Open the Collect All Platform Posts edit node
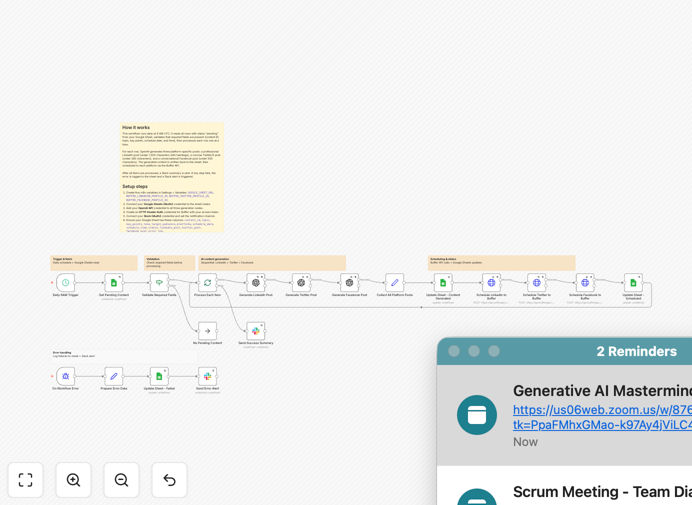Screen dimensions: 692x505 point(395,283)
